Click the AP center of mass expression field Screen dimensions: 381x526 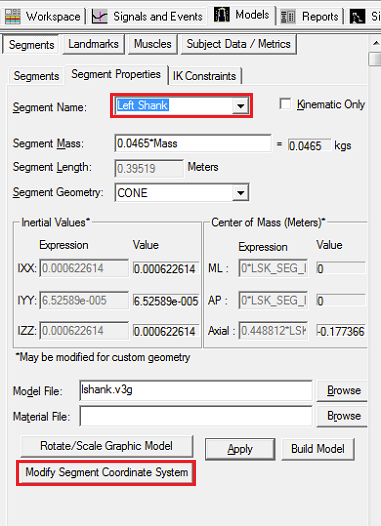pos(273,300)
